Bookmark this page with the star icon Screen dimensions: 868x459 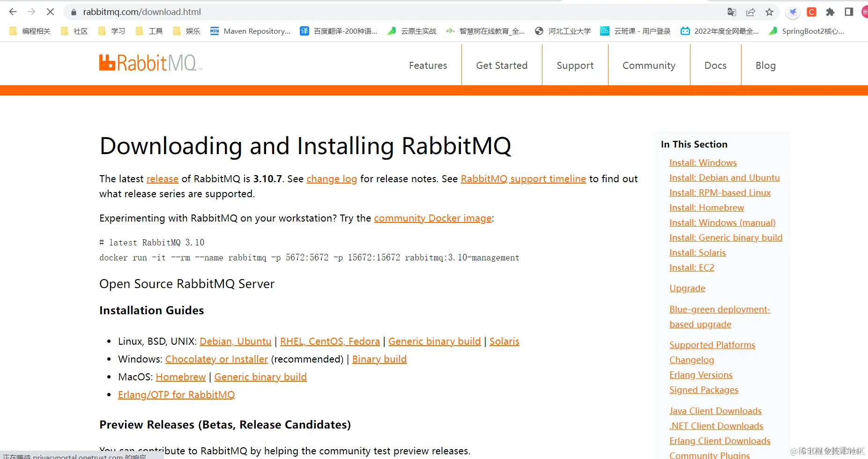(769, 12)
